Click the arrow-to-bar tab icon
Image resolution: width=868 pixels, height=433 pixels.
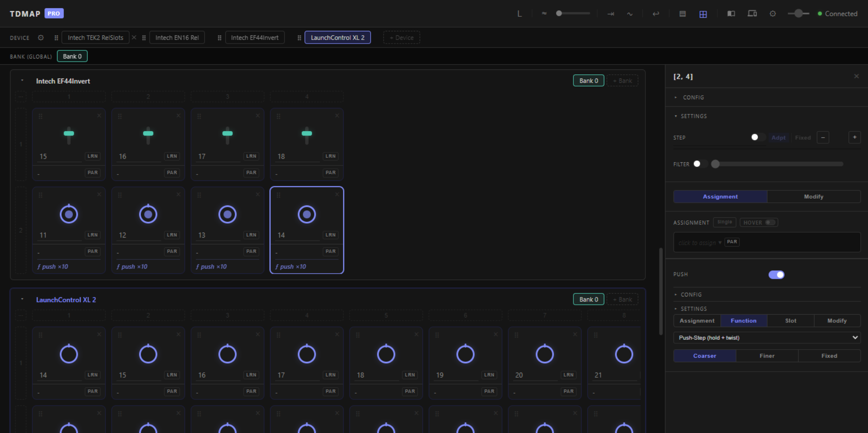point(611,14)
